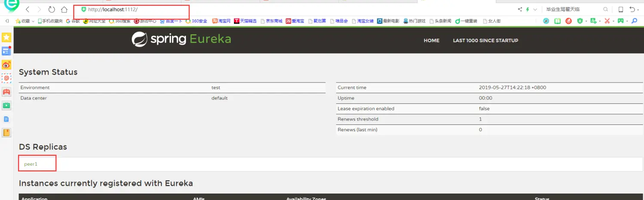
Task: Open the 手机收藏夹 bookmark
Action: coord(50,21)
